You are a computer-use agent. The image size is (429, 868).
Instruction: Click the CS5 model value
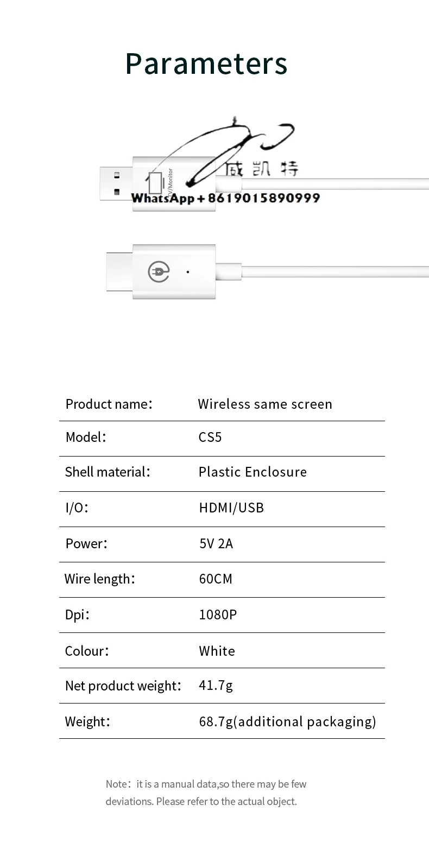point(210,438)
